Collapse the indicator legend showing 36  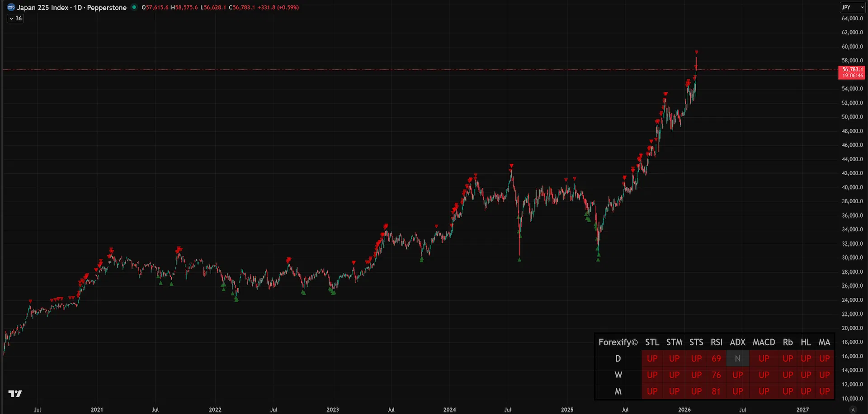(x=15, y=19)
